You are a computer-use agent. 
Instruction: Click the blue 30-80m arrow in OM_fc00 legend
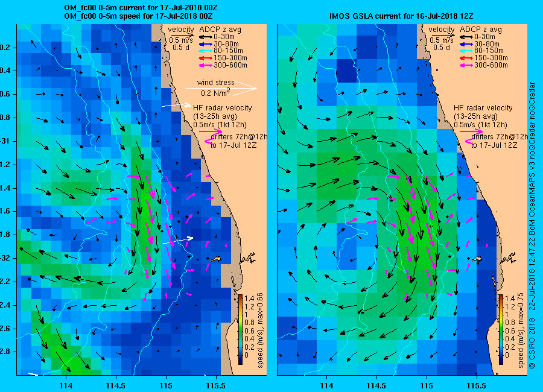205,44
